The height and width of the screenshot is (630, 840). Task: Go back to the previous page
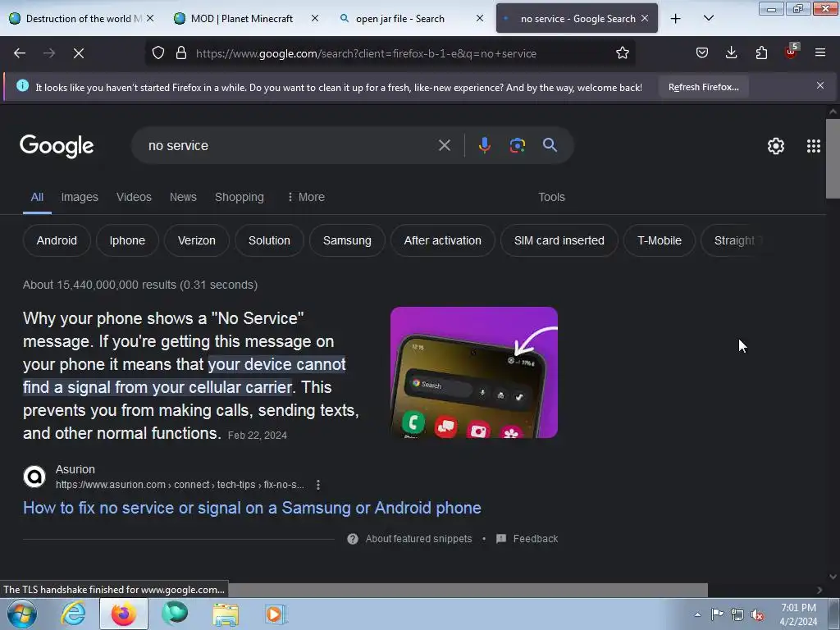pos(20,53)
